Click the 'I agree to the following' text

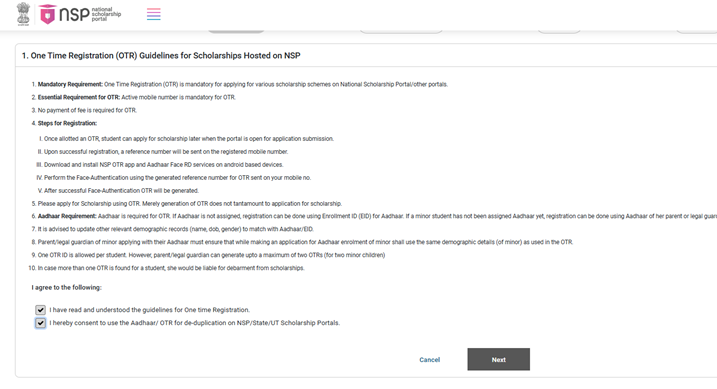pos(67,288)
